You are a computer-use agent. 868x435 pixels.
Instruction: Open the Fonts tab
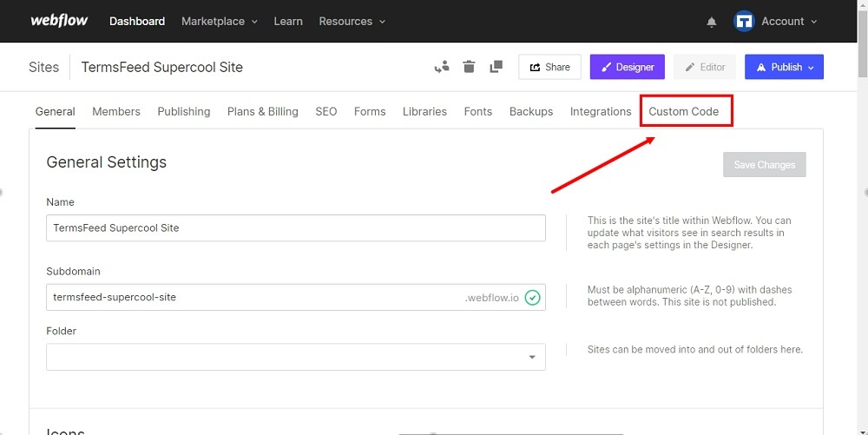click(477, 111)
